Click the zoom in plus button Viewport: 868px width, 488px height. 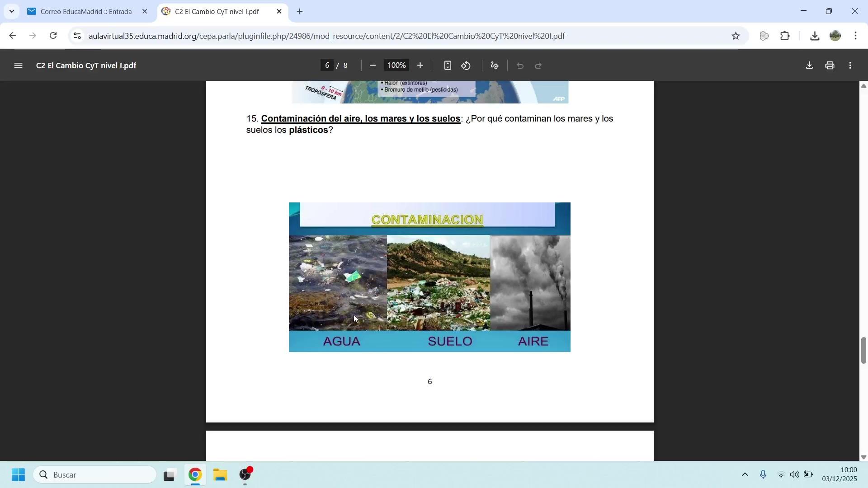point(420,66)
